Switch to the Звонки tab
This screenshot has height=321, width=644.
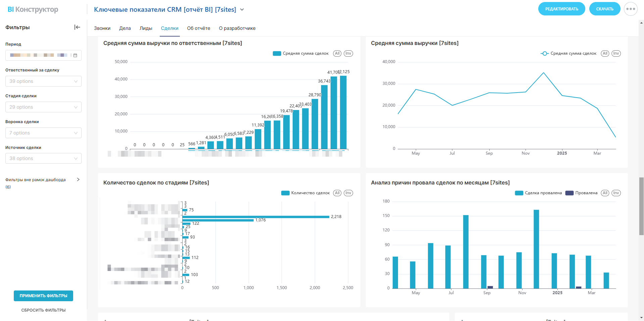(x=102, y=28)
